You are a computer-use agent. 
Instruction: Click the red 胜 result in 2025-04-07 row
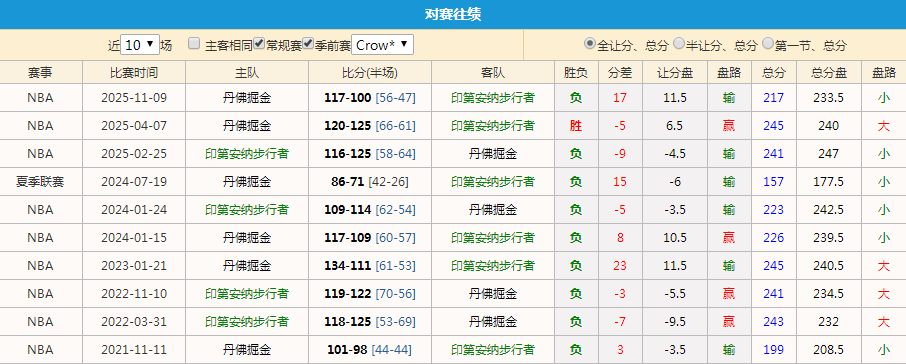coord(576,126)
